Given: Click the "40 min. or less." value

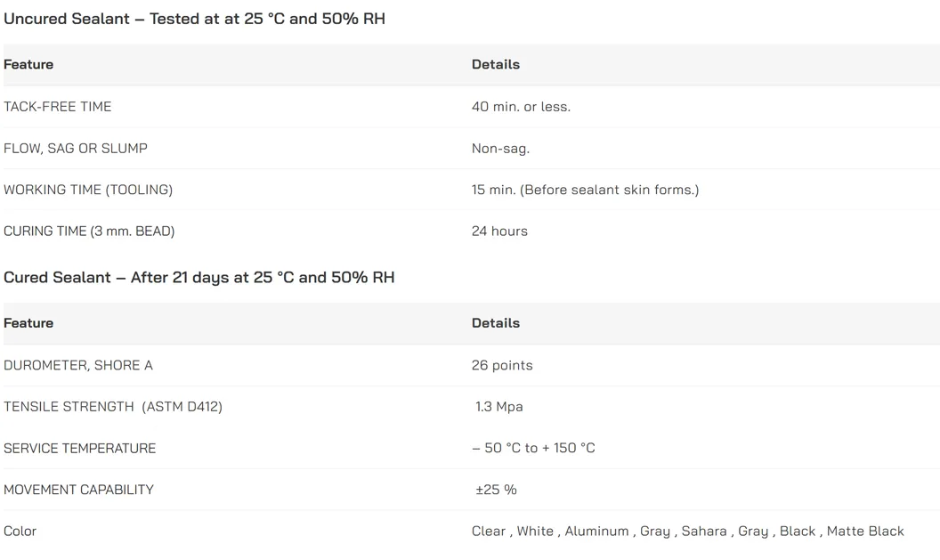Looking at the screenshot, I should pos(521,107).
